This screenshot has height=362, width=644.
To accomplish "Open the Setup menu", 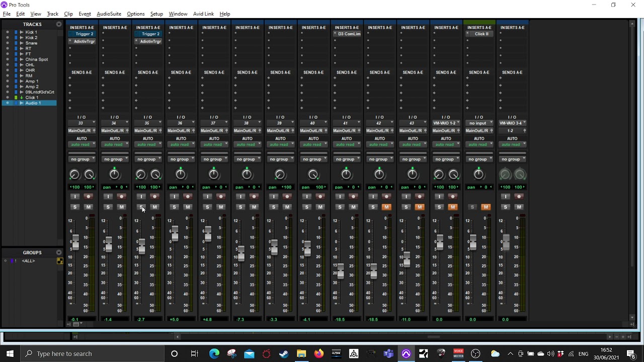I will (156, 14).
